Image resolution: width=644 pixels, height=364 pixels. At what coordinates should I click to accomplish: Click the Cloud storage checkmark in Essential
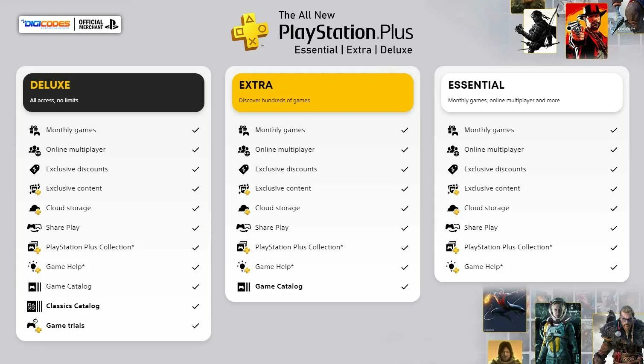(614, 208)
